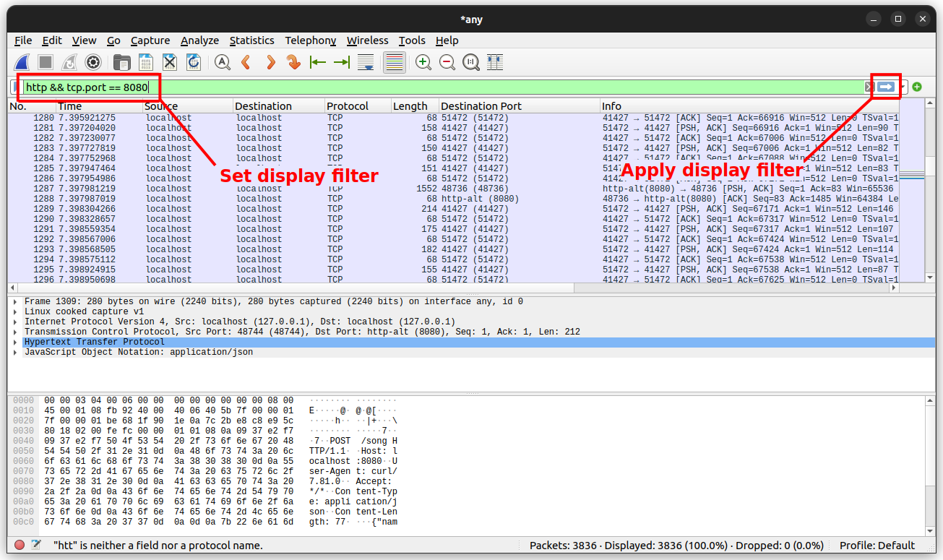Open capture options gear icon

click(92, 62)
